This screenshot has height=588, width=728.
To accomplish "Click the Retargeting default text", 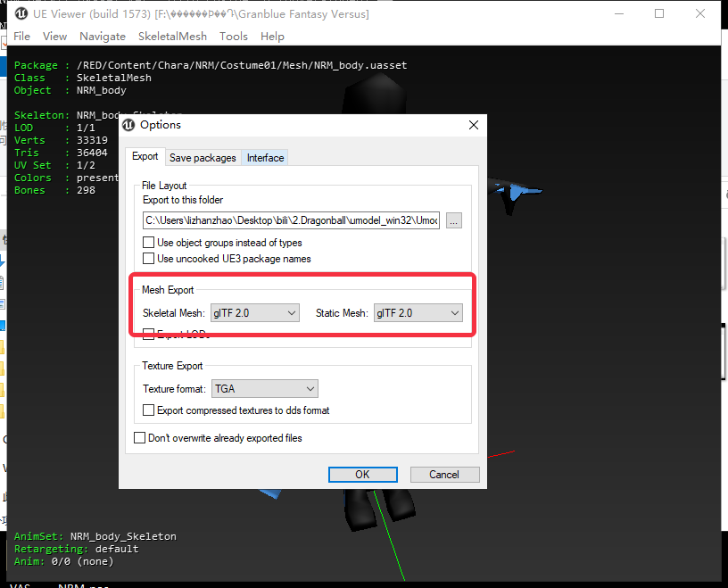I will (117, 549).
